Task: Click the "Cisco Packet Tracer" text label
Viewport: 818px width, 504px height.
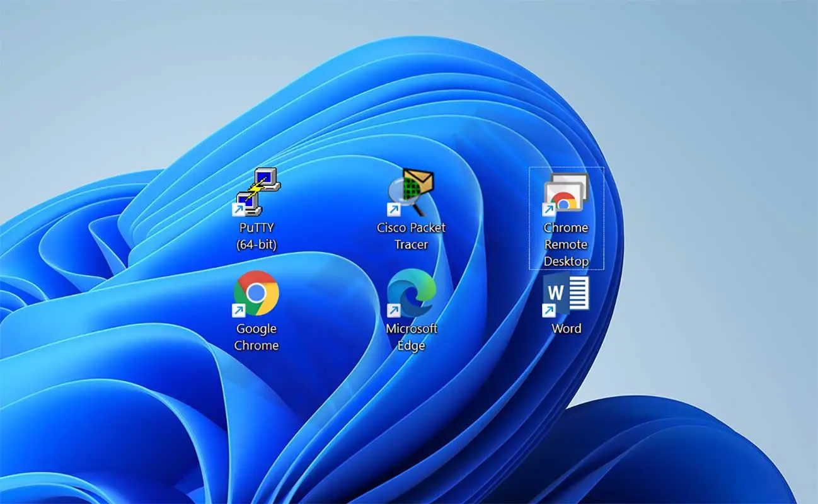Action: [411, 236]
